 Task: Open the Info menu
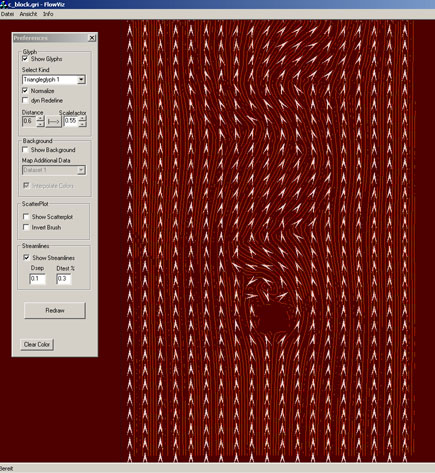[48, 14]
